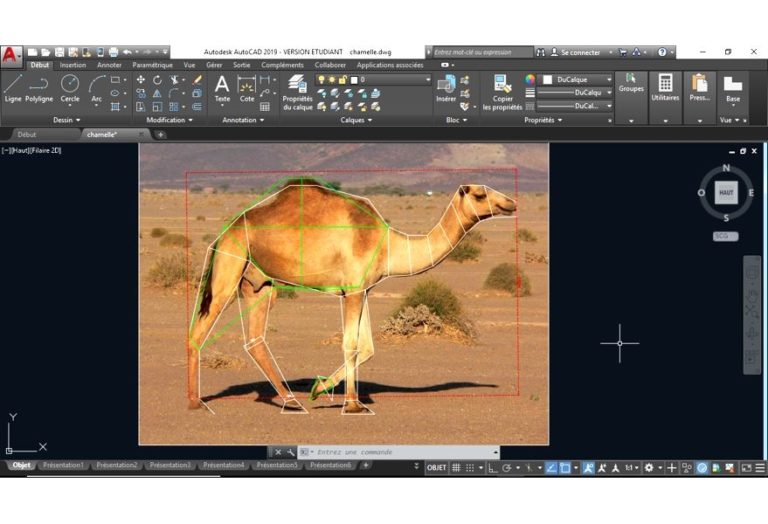The image size is (768, 524).
Task: Open Propriétés du calque
Action: click(297, 92)
